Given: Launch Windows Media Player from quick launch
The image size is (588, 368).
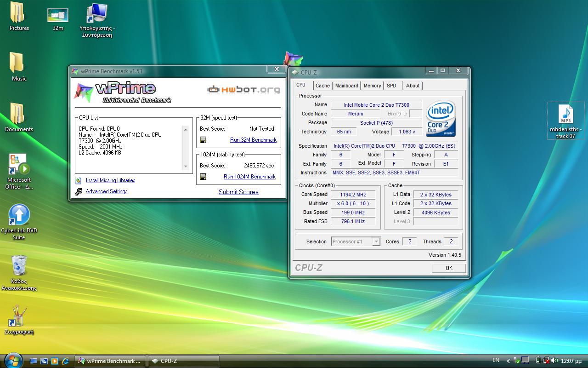Looking at the screenshot, I should pos(55,361).
